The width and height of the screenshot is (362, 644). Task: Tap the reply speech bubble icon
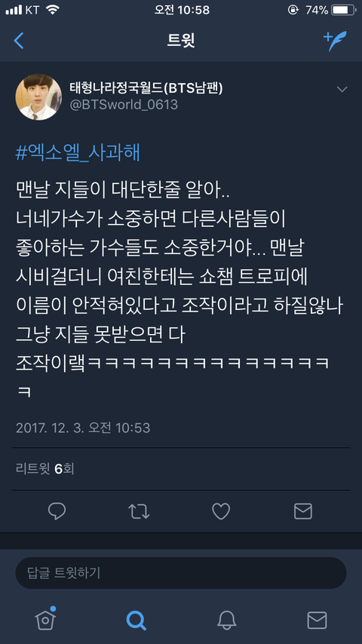(57, 511)
